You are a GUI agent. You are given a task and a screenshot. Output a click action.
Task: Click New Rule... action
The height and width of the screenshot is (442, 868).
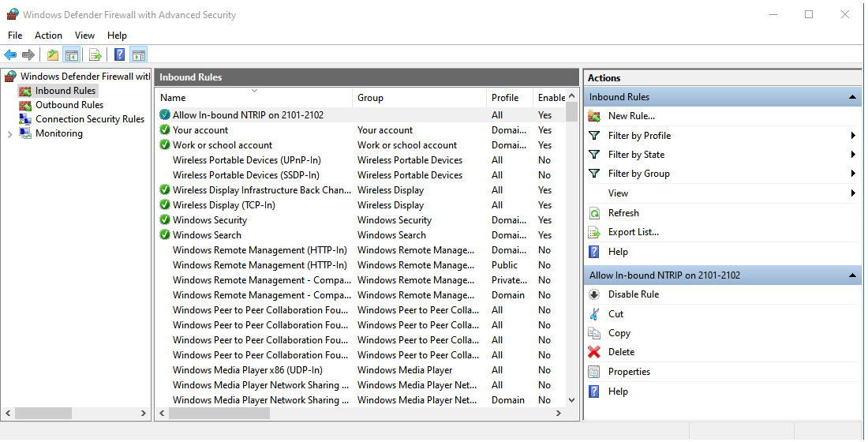631,116
